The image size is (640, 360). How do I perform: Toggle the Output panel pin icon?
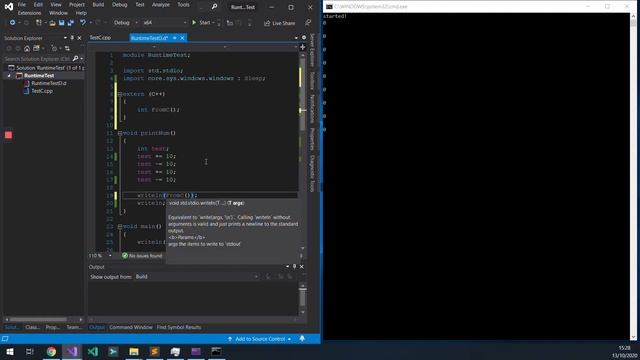294,267
